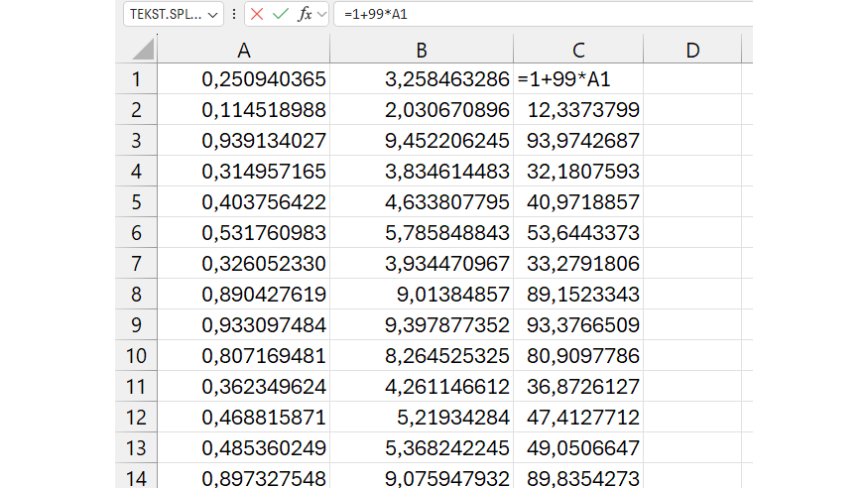Select column C header
Viewport: 868px width, 488px height.
pos(578,50)
